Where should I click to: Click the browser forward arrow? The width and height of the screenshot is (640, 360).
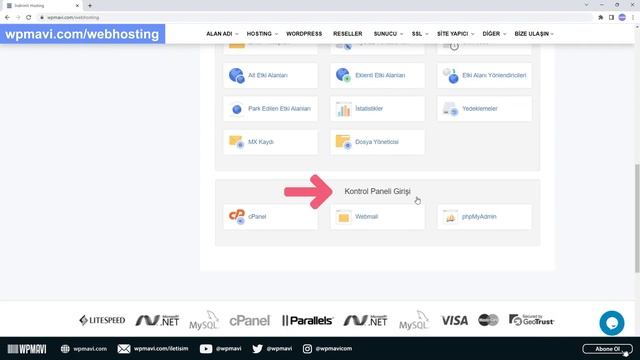point(18,18)
